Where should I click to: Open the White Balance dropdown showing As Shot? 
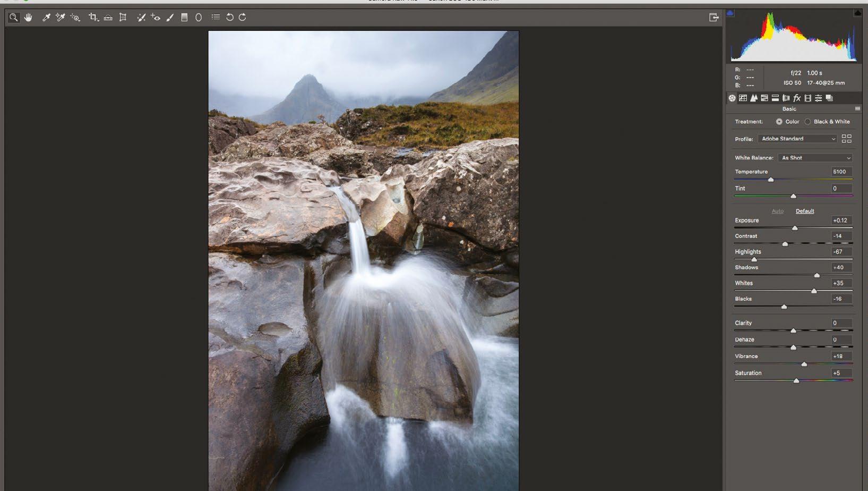(815, 158)
